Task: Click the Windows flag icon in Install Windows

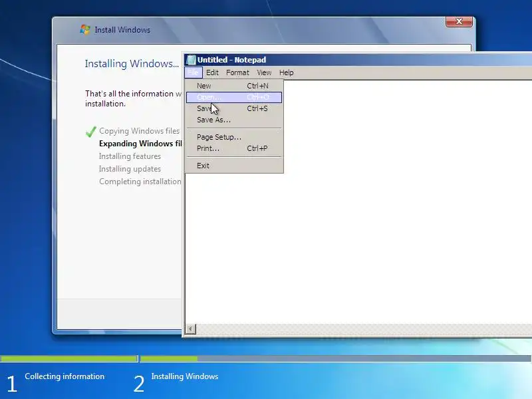Action: [85, 30]
